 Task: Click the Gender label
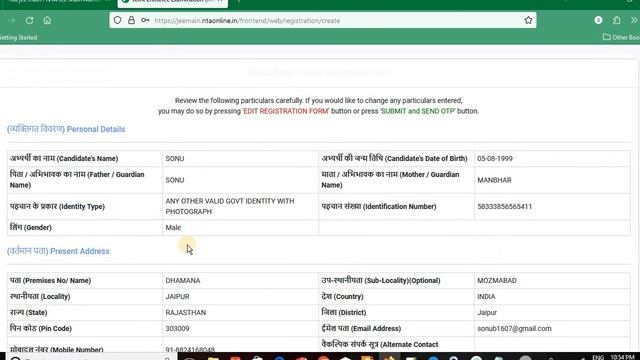coord(31,227)
